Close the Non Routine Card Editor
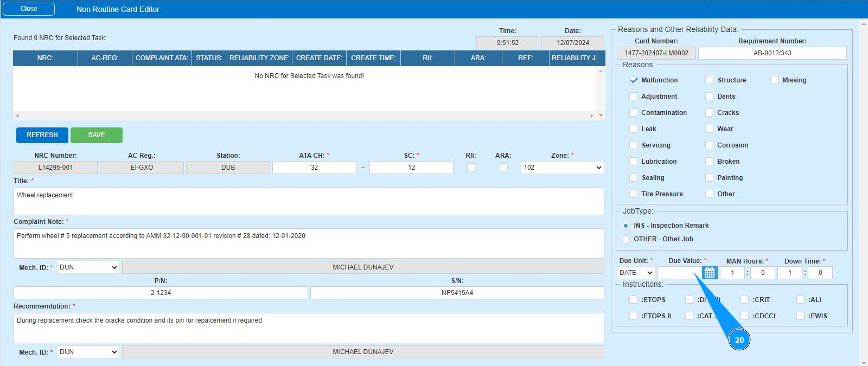Image resolution: width=868 pixels, height=366 pixels. click(x=29, y=9)
